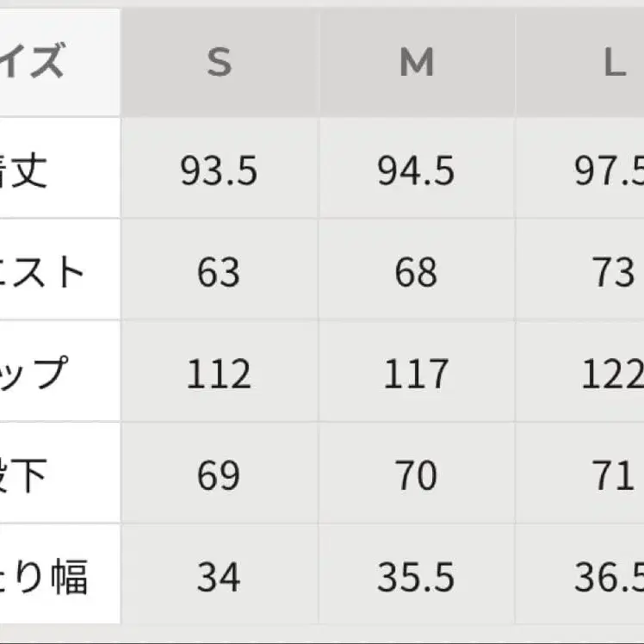Viewport: 644px width, 644px height.
Task: Click the S size column header
Action: click(219, 65)
